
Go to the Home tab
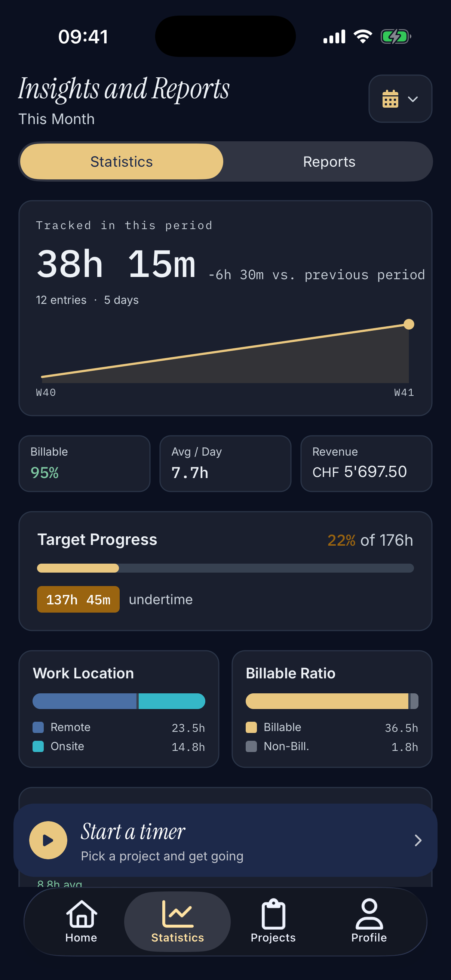[x=81, y=921]
